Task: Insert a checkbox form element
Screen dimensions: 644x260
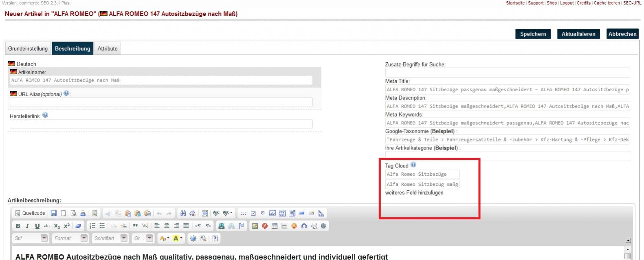Action: pos(253,213)
